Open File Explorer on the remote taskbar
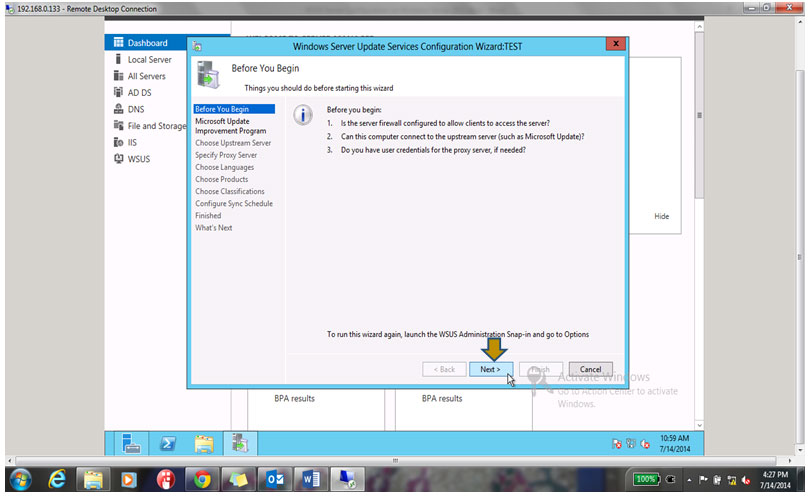This screenshot has width=809, height=501. tap(204, 444)
